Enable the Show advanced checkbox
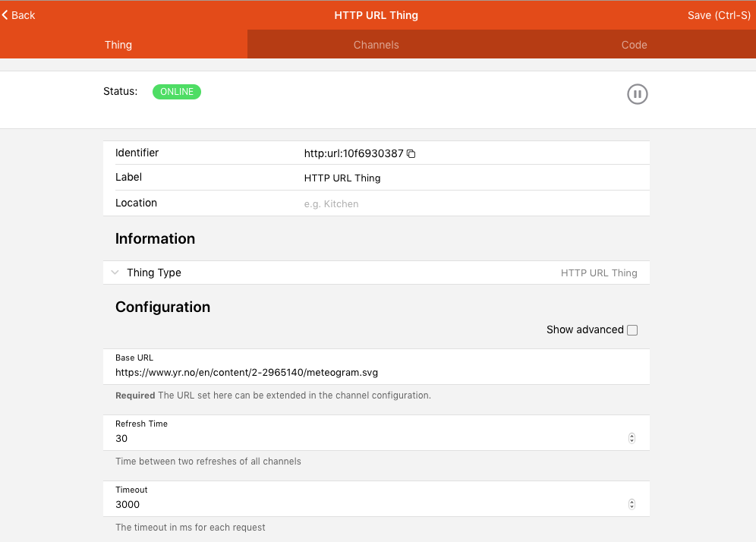The image size is (756, 542). coord(632,330)
